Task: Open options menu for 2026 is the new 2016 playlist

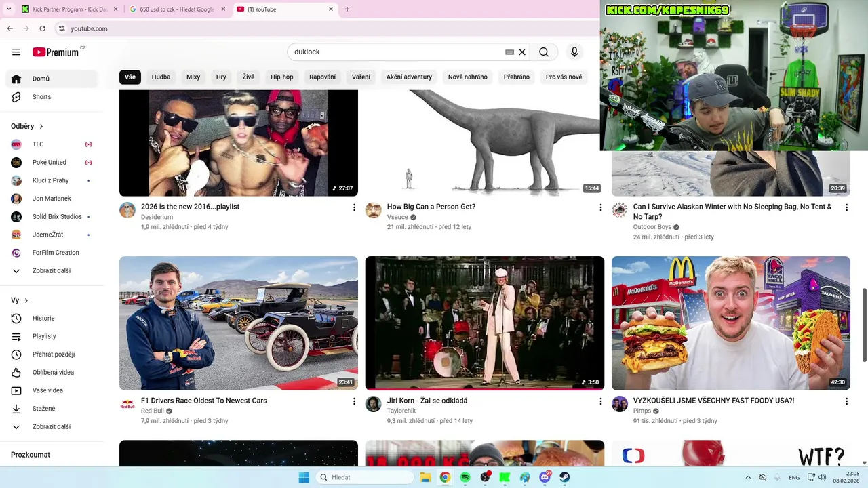Action: tap(354, 207)
